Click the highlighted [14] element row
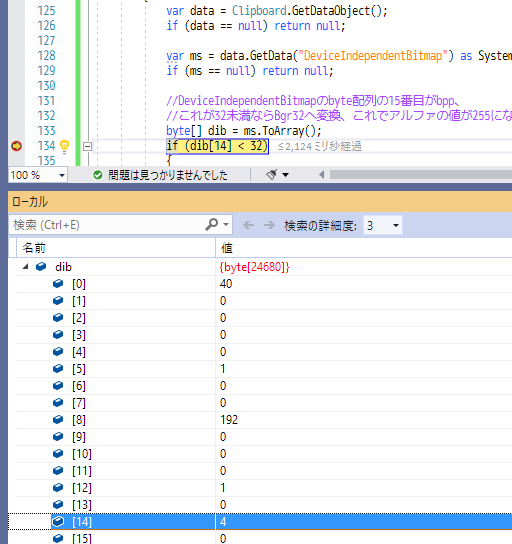This screenshot has height=544, width=512. click(x=264, y=522)
